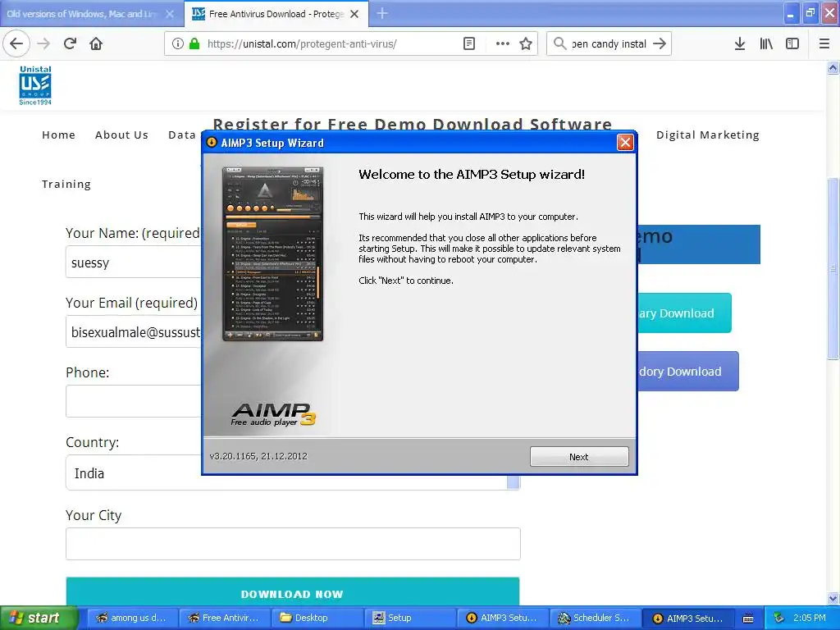Switch to 'Free Antivir...' taskbar item
The height and width of the screenshot is (630, 840).
coord(225,618)
